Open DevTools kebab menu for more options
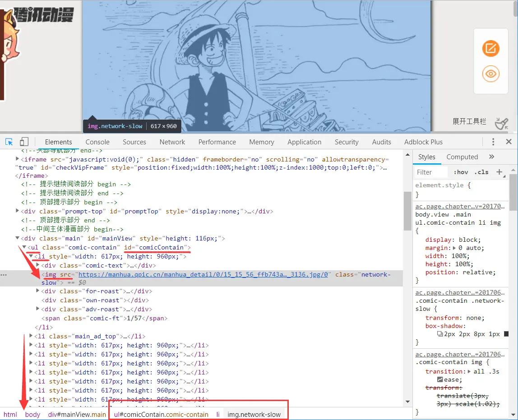Screen dimensions: 518x420 (493, 142)
